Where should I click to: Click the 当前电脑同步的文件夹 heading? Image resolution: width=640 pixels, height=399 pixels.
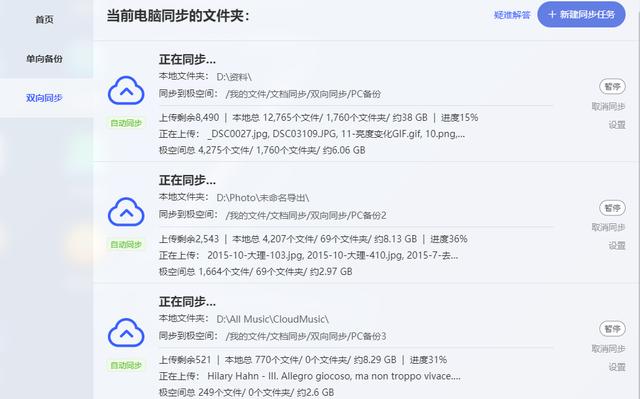tap(178, 16)
